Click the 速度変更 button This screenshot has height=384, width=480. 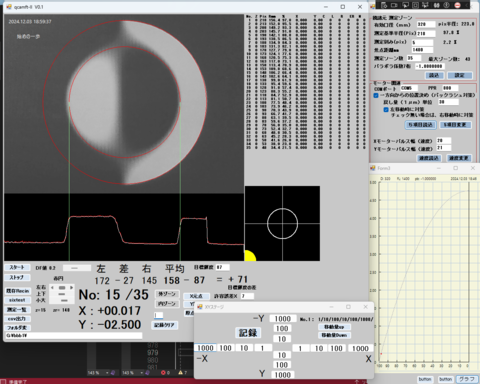coord(459,158)
